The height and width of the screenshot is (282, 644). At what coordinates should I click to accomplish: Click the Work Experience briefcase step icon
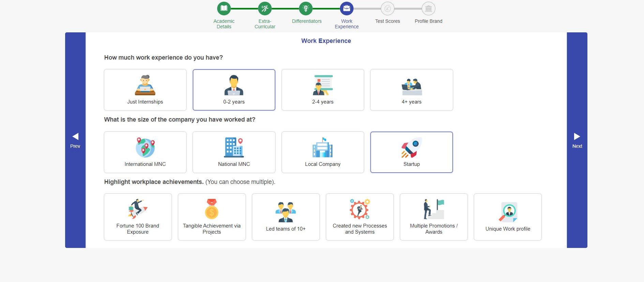point(347,9)
